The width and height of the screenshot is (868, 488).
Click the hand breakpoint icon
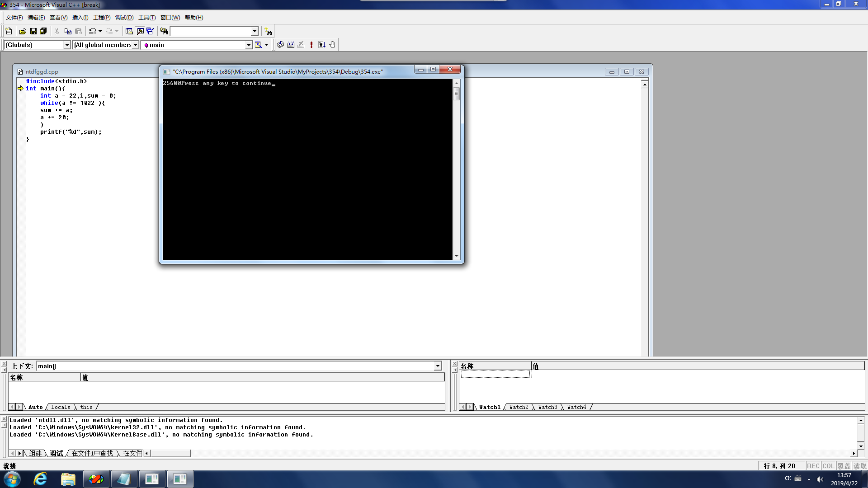[332, 45]
